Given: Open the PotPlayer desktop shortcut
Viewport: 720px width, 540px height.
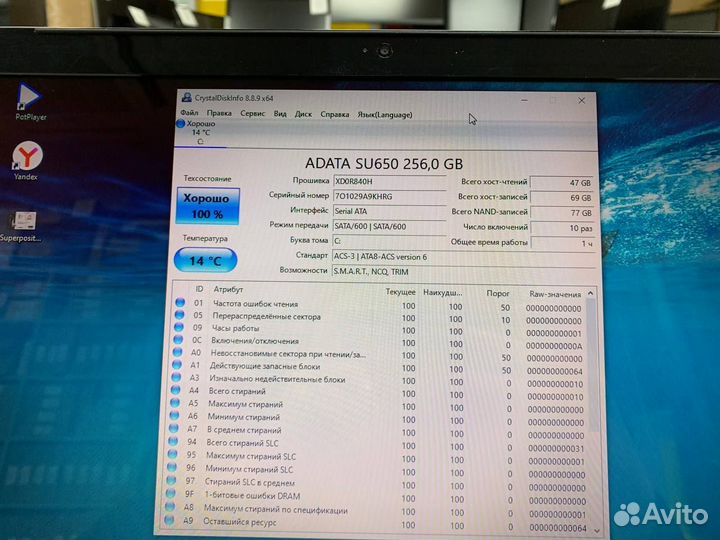Looking at the screenshot, I should 29,101.
